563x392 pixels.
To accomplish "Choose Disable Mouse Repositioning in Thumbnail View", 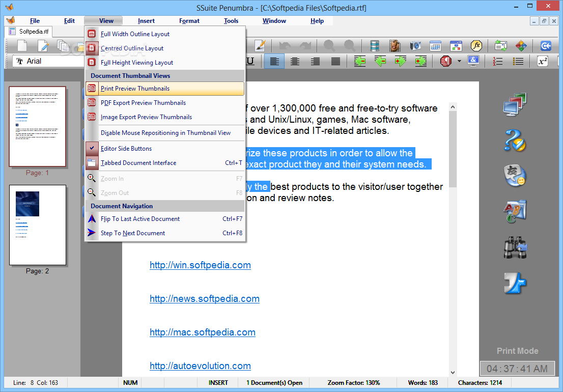I will (x=165, y=133).
